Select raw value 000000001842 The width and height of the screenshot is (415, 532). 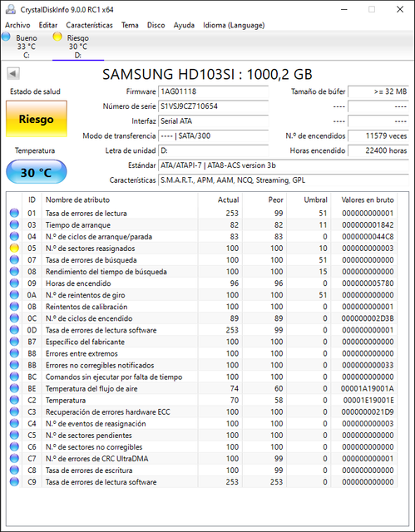[368, 225]
